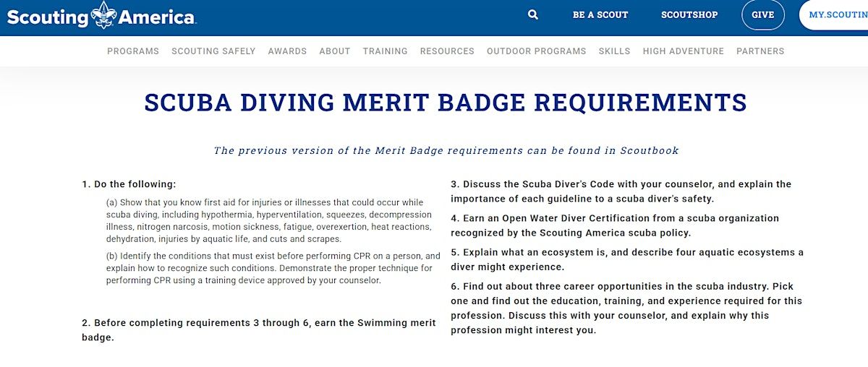Open the Awards menu item
Screen dimensions: 868x367
pyautogui.click(x=287, y=51)
